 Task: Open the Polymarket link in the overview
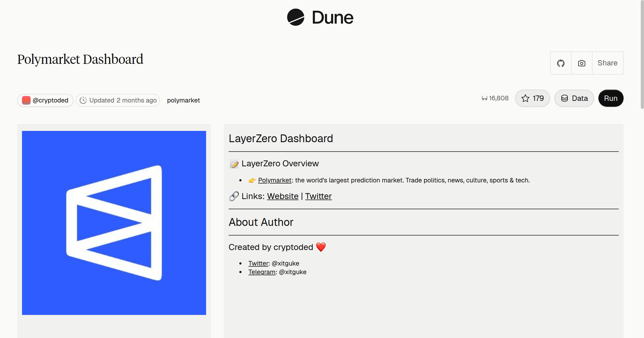[275, 180]
